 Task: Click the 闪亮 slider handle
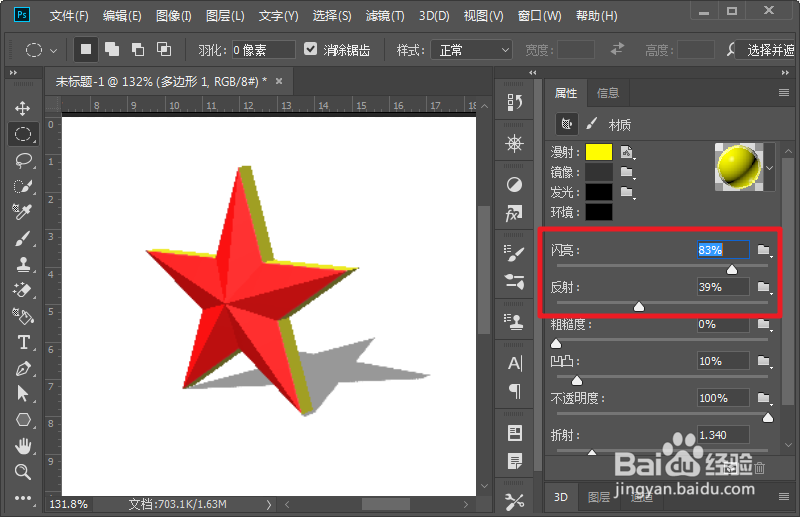[732, 269]
